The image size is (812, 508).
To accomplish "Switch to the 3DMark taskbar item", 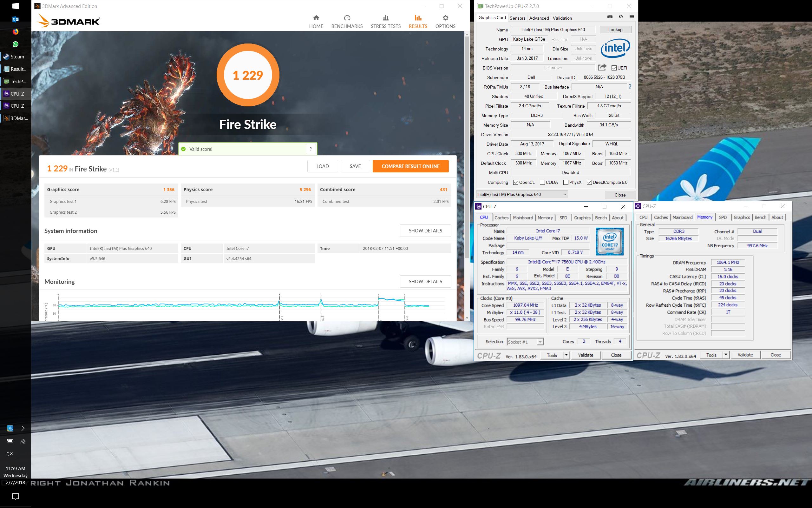I will tap(16, 118).
